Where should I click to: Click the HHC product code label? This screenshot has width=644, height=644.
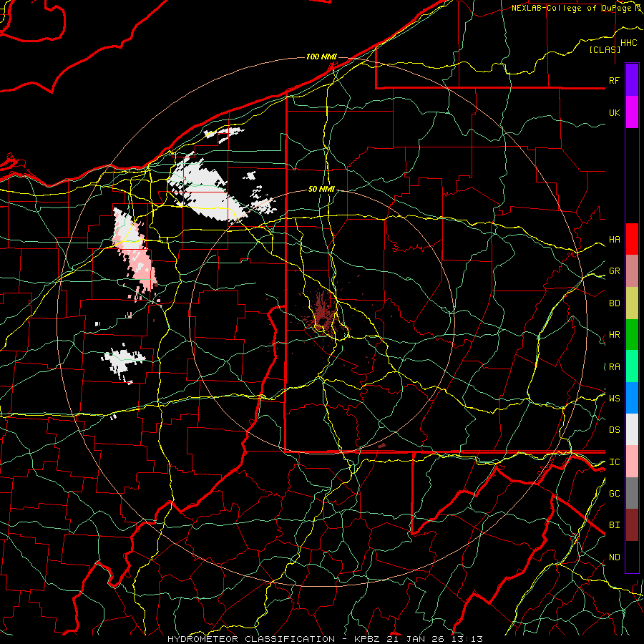[x=629, y=43]
